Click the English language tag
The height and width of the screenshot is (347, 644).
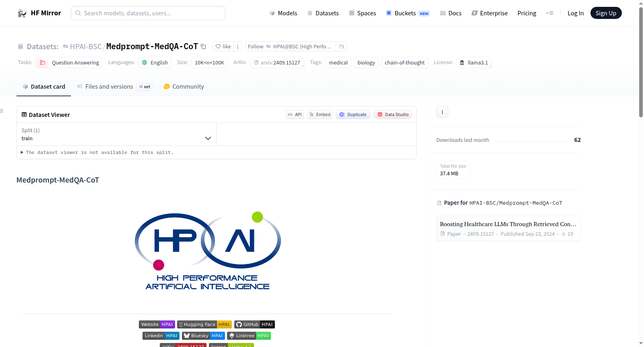pos(155,63)
